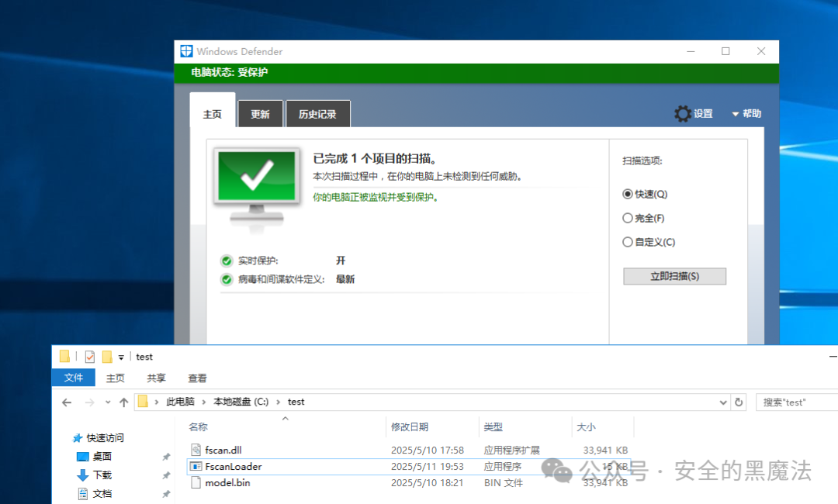Image resolution: width=838 pixels, height=504 pixels.
Task: Click the BIN 文件 type cell
Action: (504, 482)
